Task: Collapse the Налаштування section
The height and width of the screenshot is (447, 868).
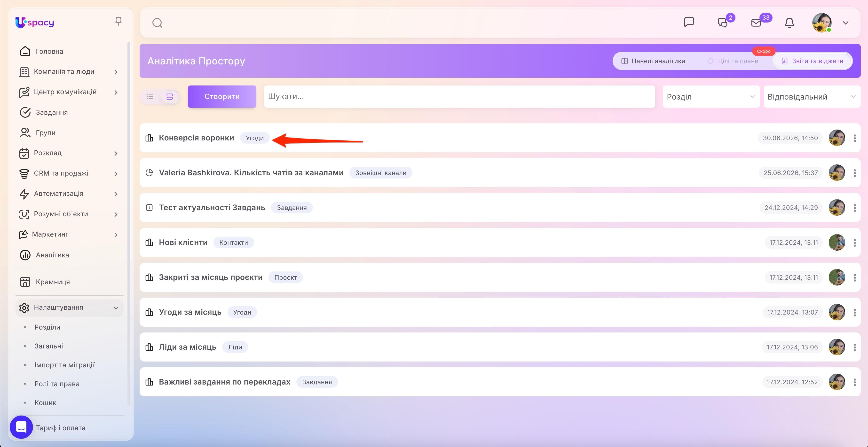Action: click(116, 308)
